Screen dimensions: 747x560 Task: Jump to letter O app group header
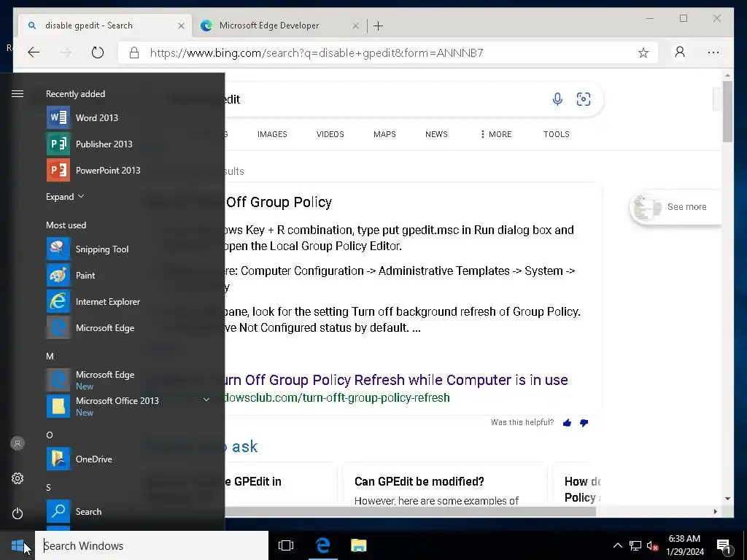[50, 435]
